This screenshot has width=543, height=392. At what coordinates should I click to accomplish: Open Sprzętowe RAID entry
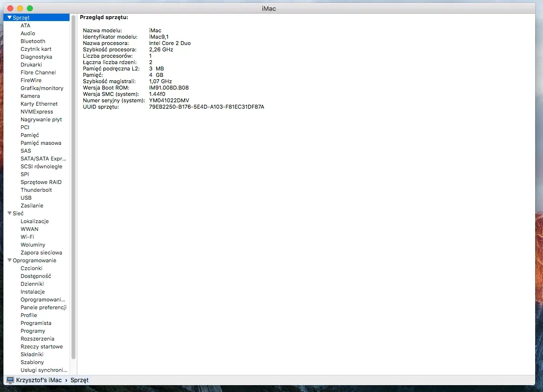pyautogui.click(x=41, y=183)
